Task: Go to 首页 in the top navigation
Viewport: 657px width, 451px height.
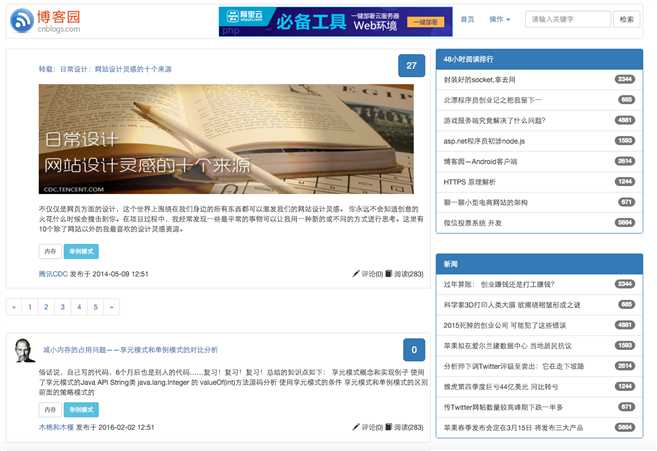Action: click(x=467, y=19)
